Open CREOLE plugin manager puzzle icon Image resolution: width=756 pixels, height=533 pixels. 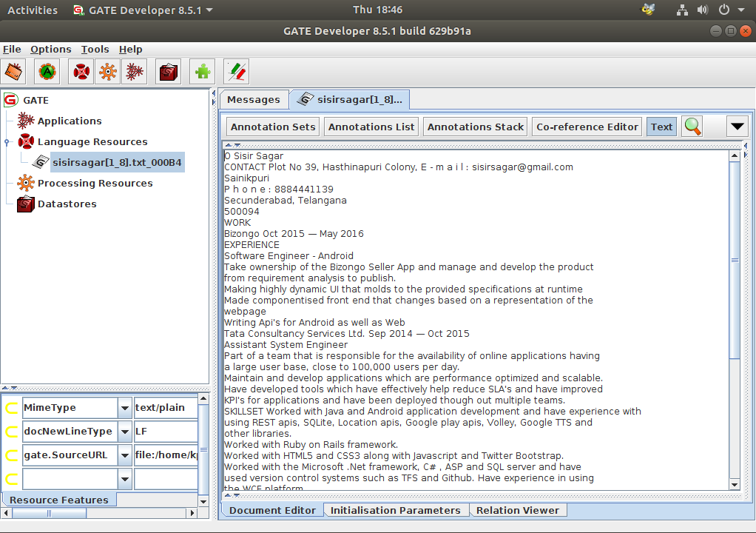pyautogui.click(x=202, y=72)
